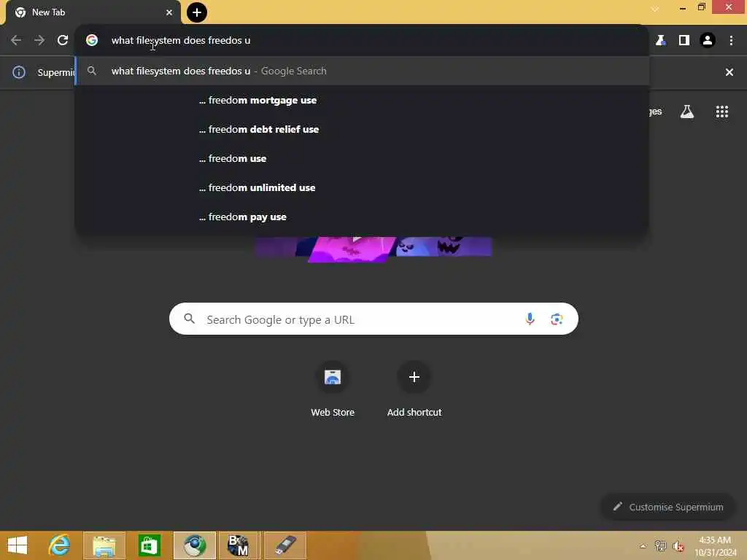Click the muted volume tray icon

click(678, 546)
